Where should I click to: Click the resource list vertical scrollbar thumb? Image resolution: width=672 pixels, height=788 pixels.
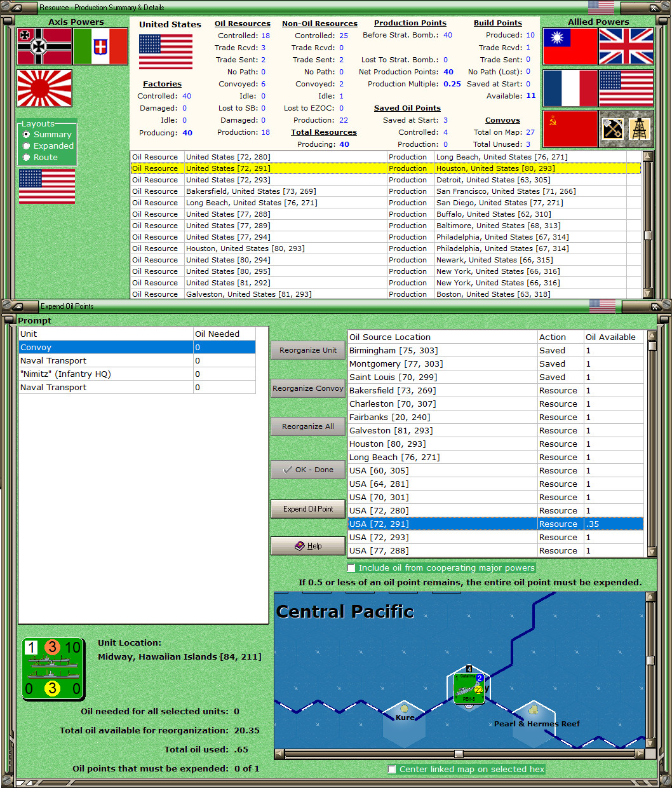click(x=648, y=235)
